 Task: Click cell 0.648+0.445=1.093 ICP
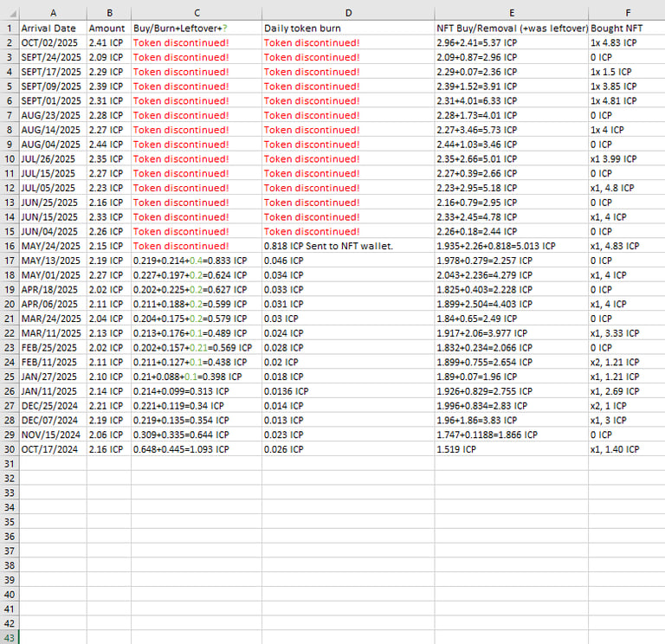click(197, 449)
